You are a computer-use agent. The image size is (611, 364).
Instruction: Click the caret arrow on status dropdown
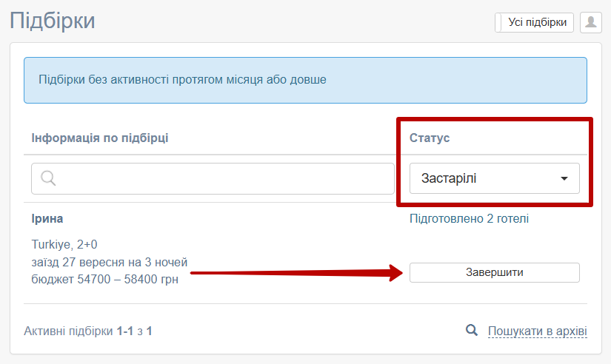click(x=564, y=179)
